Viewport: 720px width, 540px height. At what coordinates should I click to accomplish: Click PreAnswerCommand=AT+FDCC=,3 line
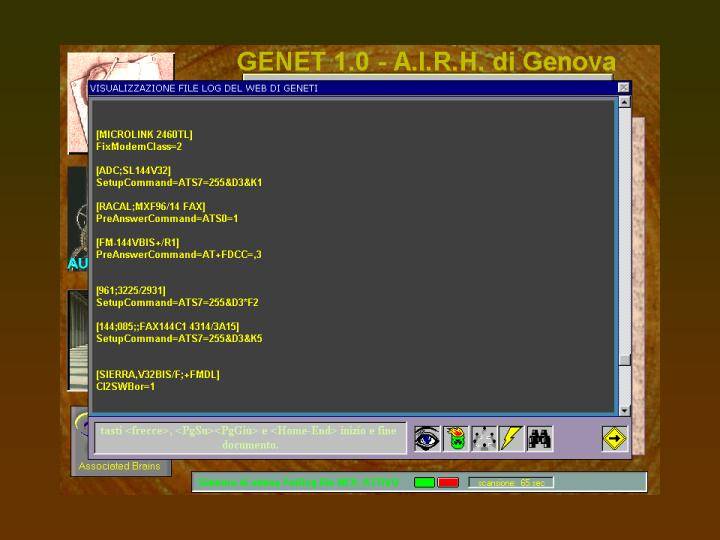[x=179, y=254]
